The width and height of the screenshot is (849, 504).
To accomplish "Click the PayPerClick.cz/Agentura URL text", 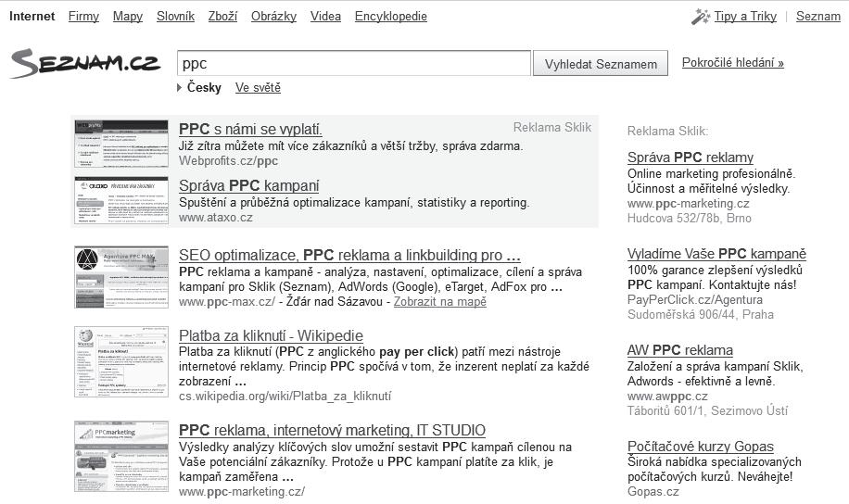I will 695,300.
